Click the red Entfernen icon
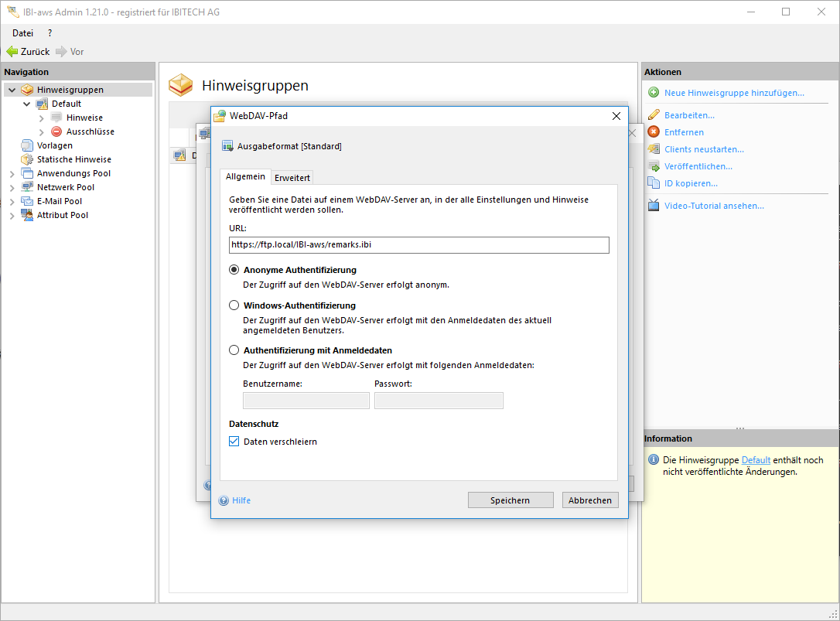The height and width of the screenshot is (621, 840). 654,132
